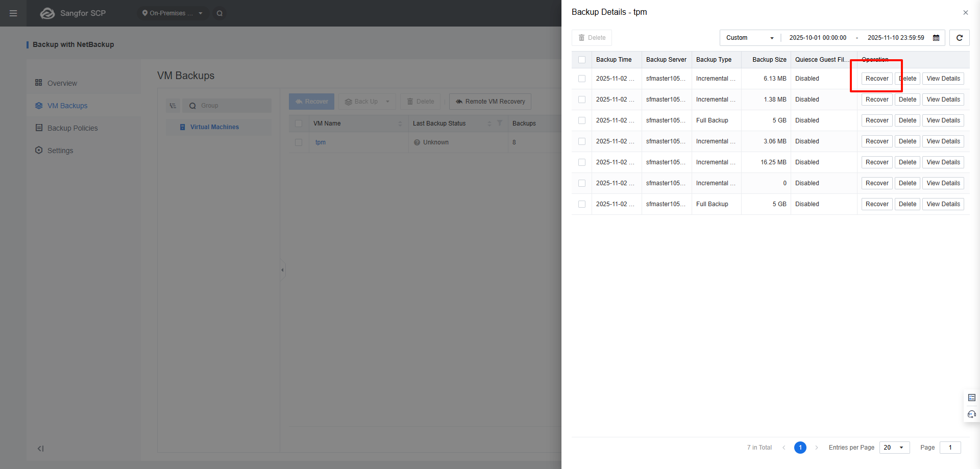Open the Custom time range dropdown
The height and width of the screenshot is (469, 980).
pyautogui.click(x=750, y=38)
